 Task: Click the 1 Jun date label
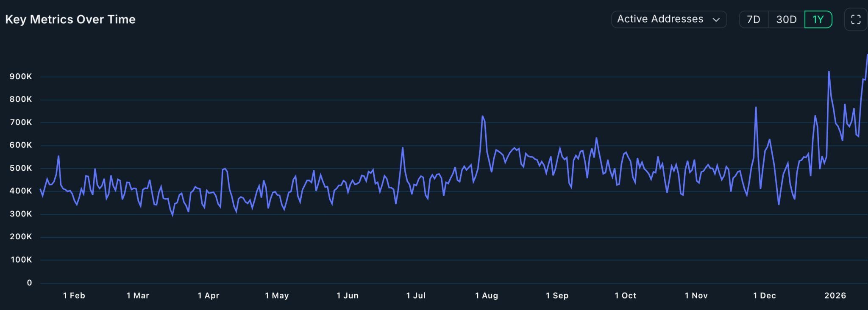click(x=348, y=296)
